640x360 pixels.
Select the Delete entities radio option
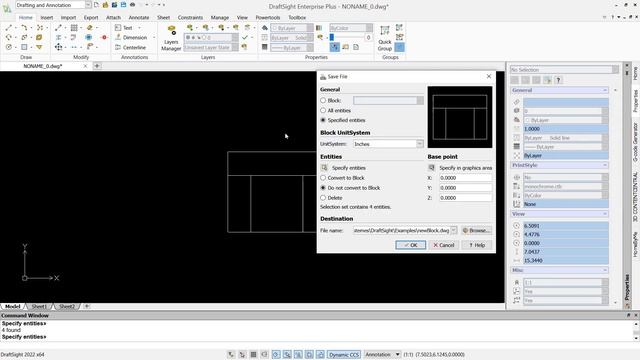[323, 198]
